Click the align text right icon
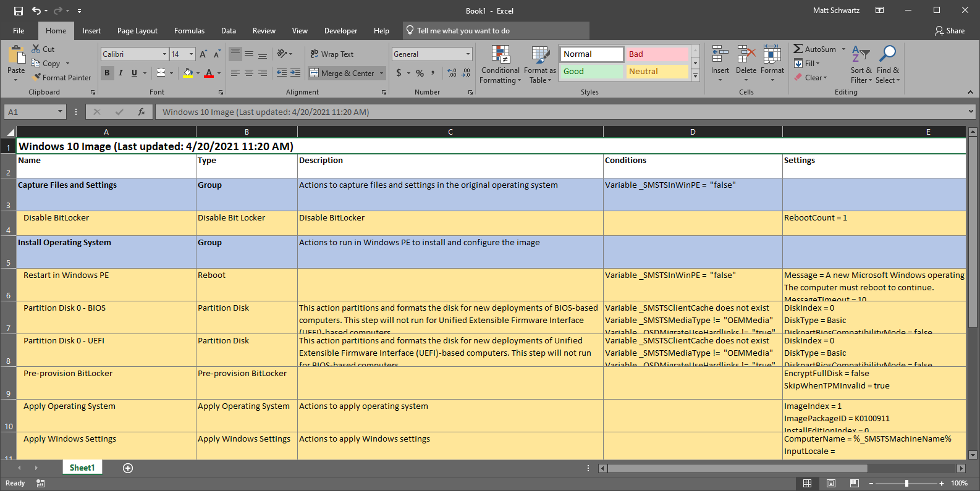The height and width of the screenshot is (491, 980). [x=263, y=73]
